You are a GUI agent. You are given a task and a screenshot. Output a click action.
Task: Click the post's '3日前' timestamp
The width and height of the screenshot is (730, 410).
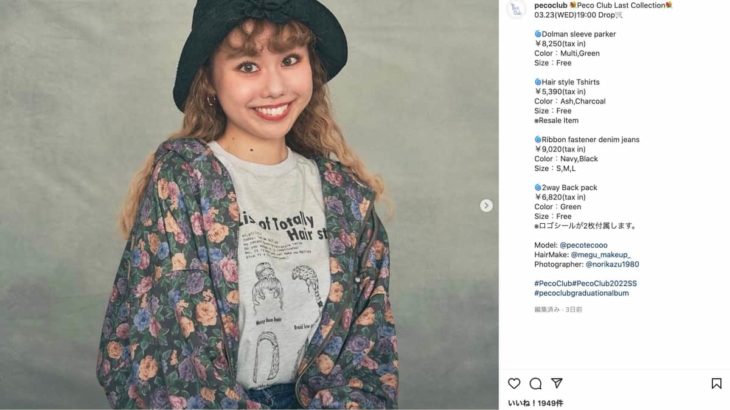573,309
